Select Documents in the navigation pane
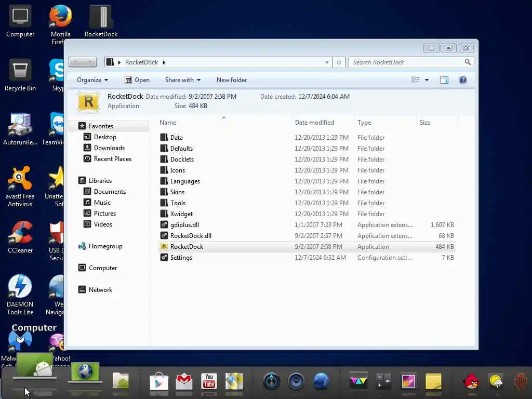This screenshot has width=532, height=399. pos(105,192)
